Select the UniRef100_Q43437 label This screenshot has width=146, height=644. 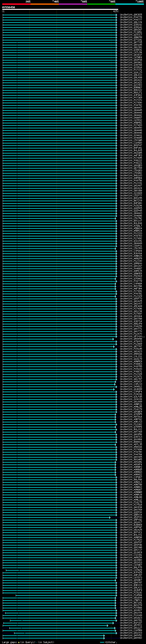click(131, 55)
